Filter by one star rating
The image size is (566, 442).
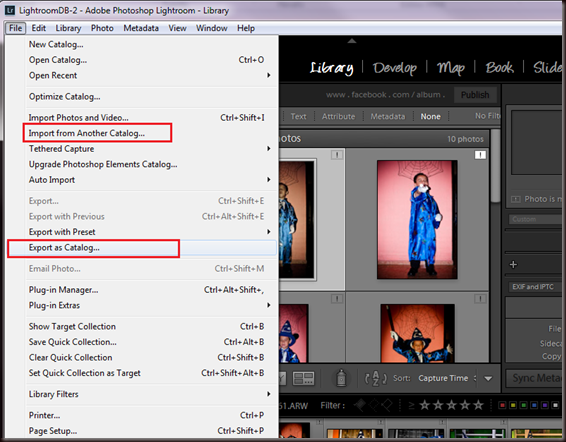424,405
